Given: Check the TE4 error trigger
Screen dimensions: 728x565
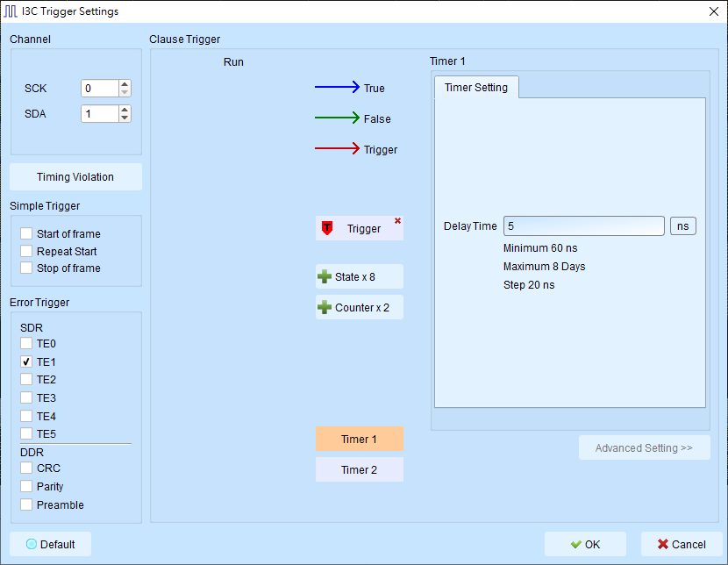Looking at the screenshot, I should pyautogui.click(x=26, y=416).
